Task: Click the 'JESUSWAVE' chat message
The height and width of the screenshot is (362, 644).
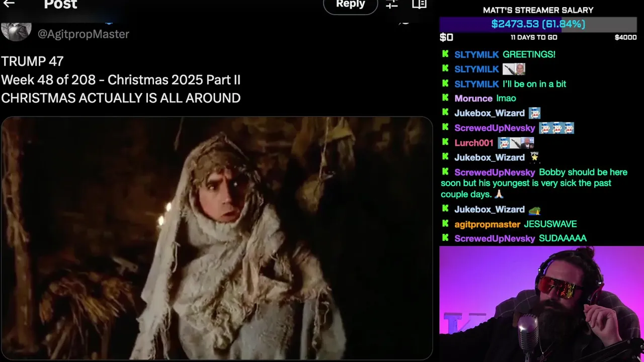Action: point(550,224)
